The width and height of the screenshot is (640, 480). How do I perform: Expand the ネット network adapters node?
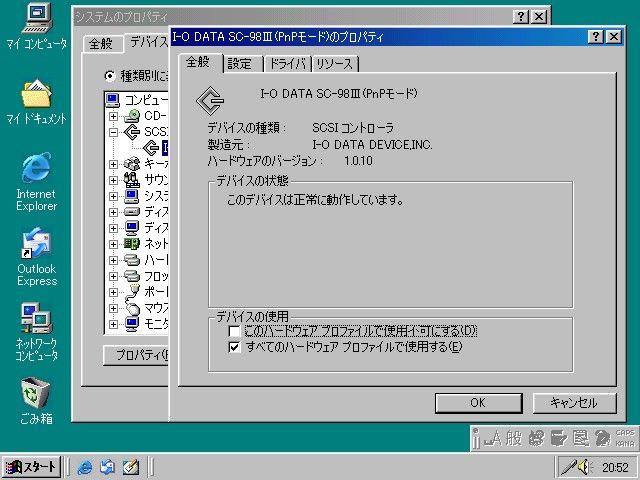pos(113,244)
